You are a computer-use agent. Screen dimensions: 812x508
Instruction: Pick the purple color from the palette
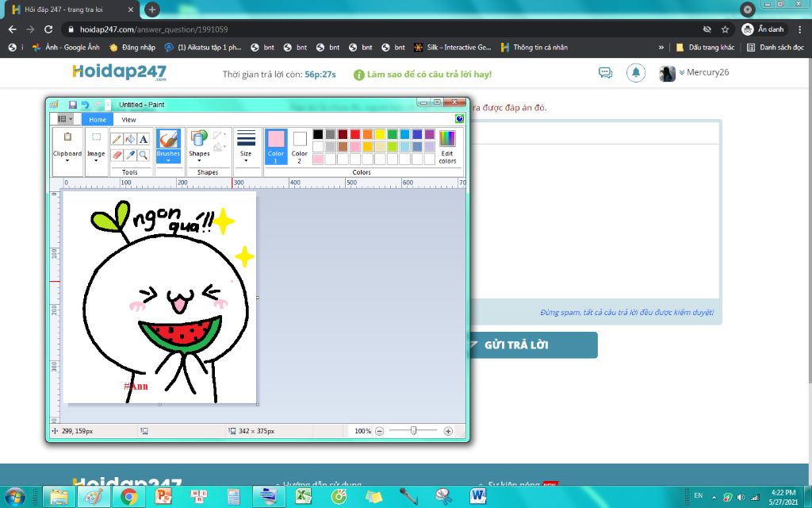[x=430, y=134]
